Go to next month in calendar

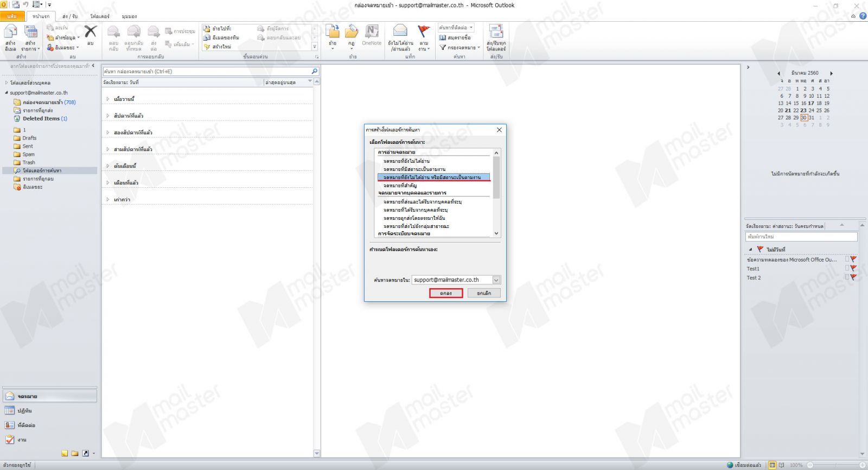[x=831, y=73]
